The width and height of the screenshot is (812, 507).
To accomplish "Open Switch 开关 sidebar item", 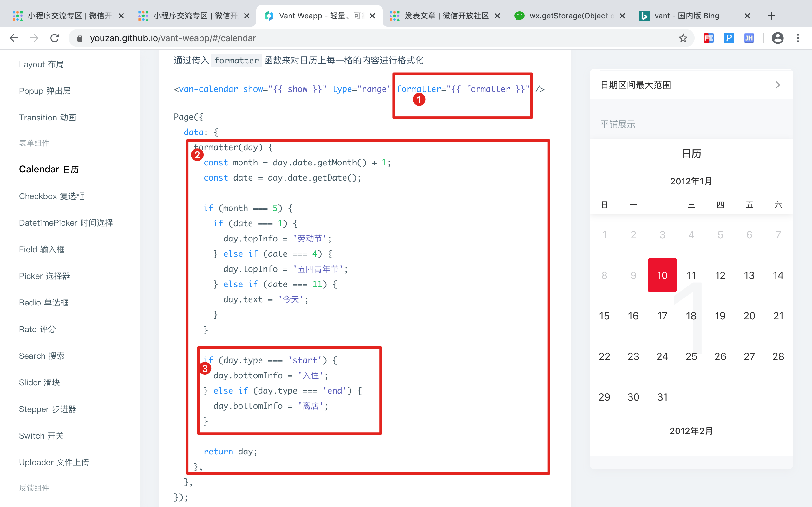I will point(41,436).
